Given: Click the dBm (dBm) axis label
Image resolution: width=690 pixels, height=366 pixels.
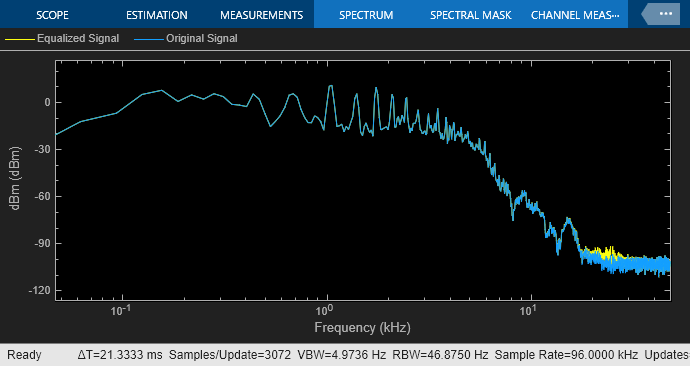Looking at the screenshot, I should [x=15, y=178].
